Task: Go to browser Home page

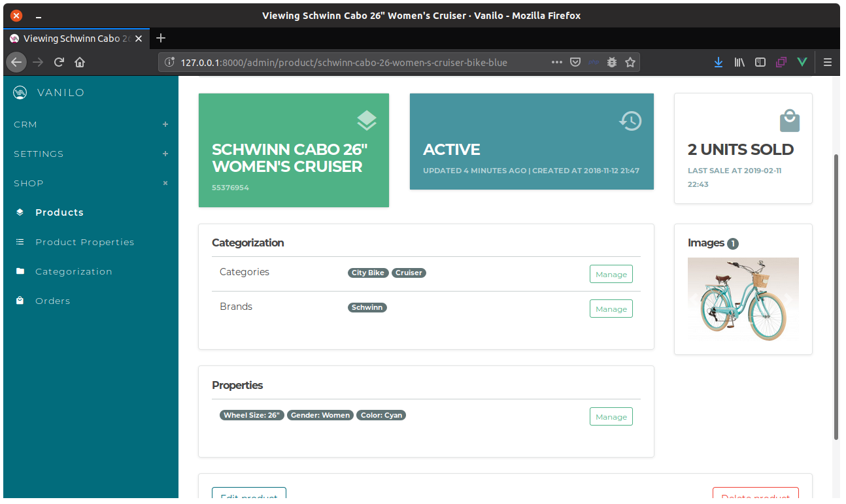Action: coord(80,62)
